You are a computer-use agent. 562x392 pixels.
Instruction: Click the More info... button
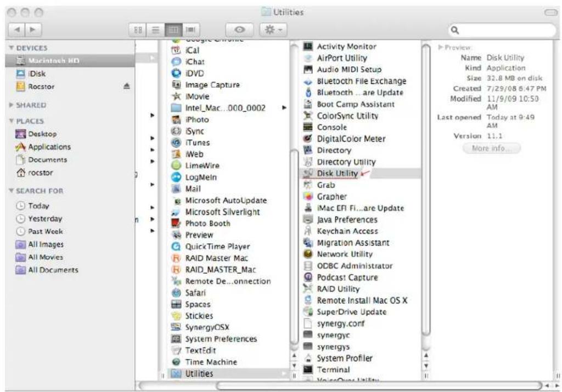coord(491,148)
